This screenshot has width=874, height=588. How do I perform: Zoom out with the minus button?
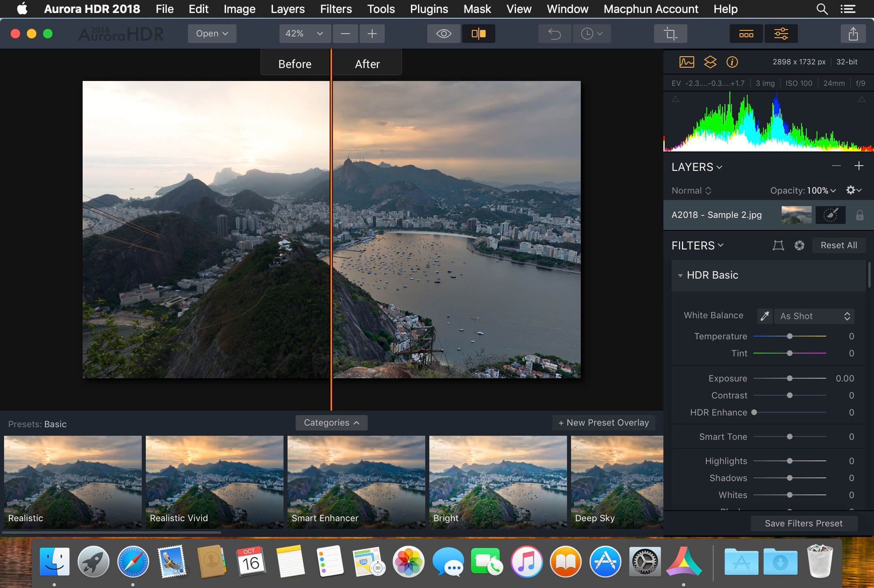tap(345, 34)
